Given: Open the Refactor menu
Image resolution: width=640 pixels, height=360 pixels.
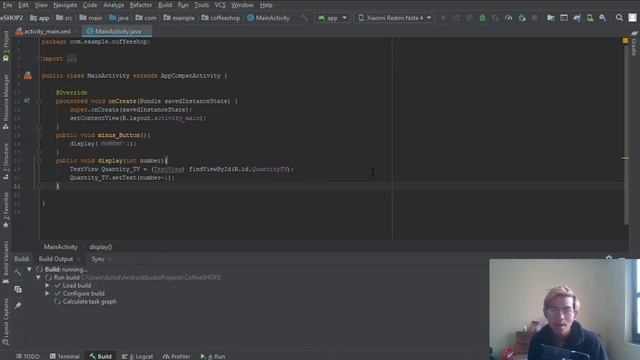Looking at the screenshot, I should pos(141,5).
